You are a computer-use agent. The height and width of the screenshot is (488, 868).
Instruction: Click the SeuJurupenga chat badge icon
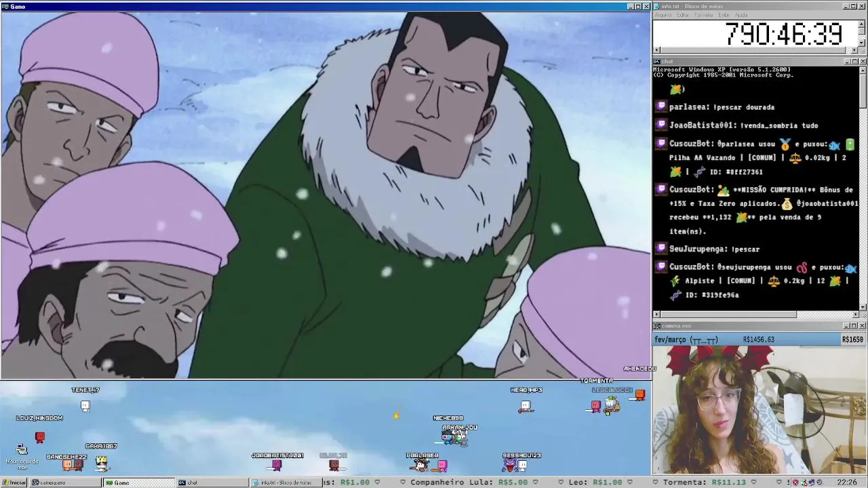[661, 249]
